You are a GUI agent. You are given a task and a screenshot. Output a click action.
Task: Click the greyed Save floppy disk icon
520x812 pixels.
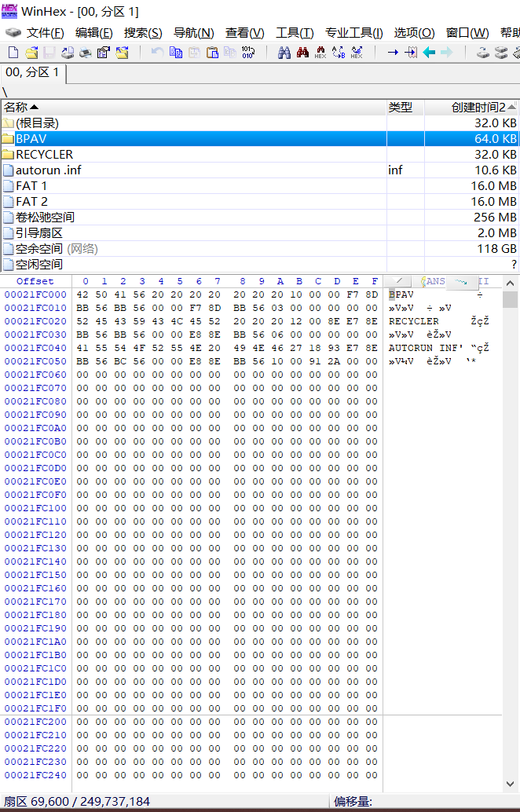pos(49,53)
